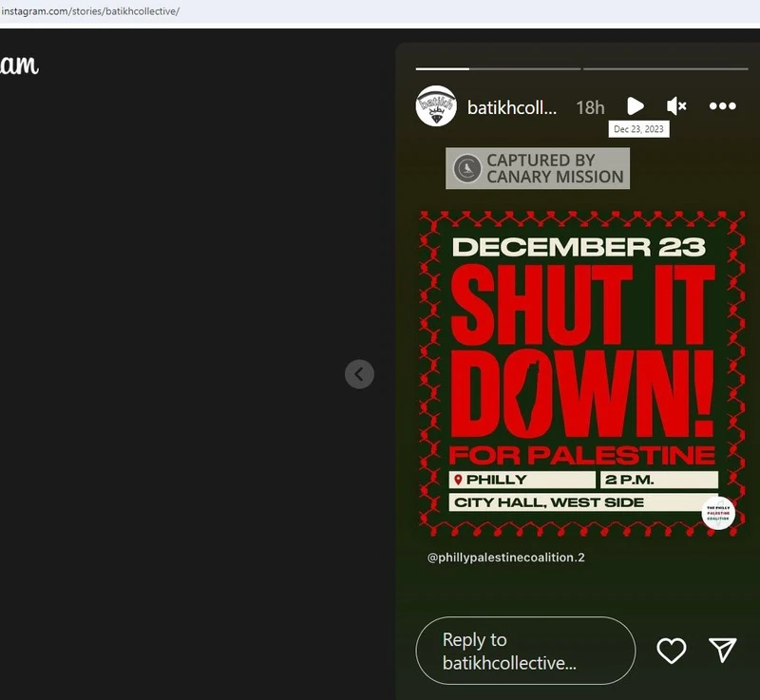Click the Shut It Down flyer image
The height and width of the screenshot is (700, 760).
pyautogui.click(x=582, y=374)
